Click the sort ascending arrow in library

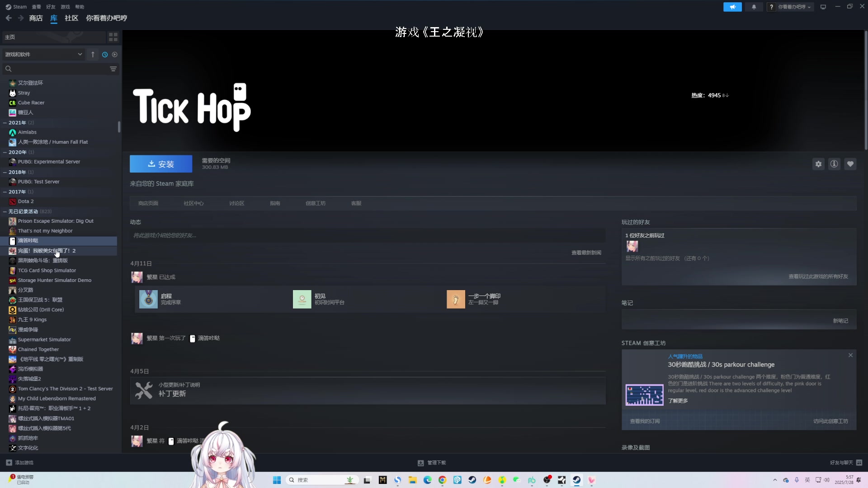point(93,54)
